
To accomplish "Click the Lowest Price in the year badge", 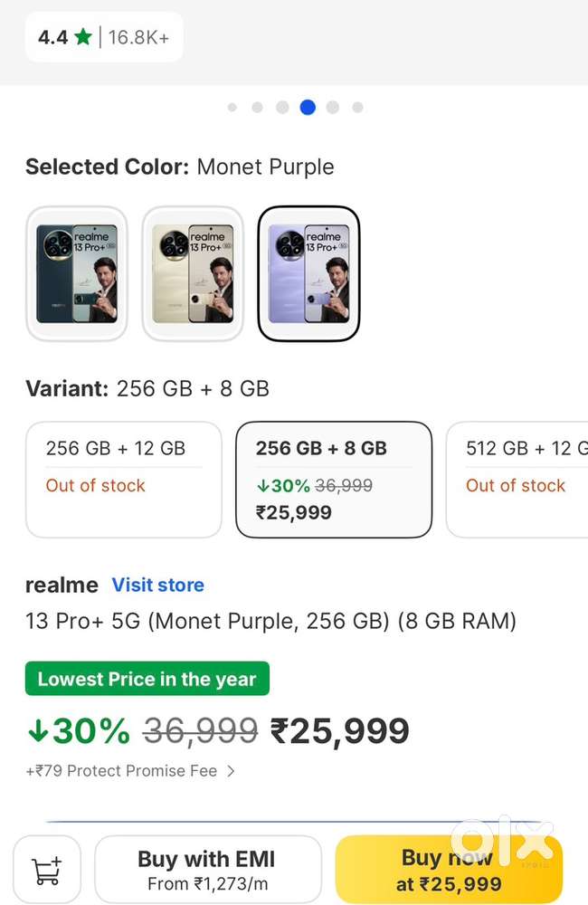I will click(x=147, y=679).
